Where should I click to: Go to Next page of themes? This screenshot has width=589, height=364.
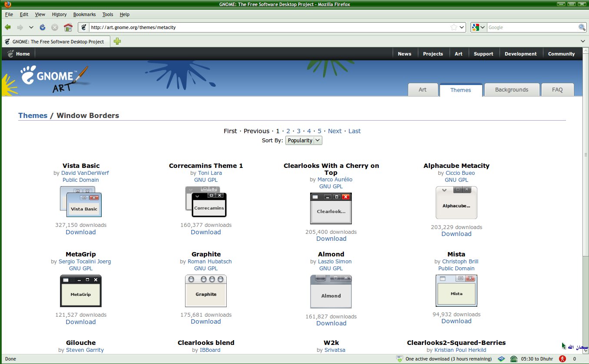(x=334, y=131)
